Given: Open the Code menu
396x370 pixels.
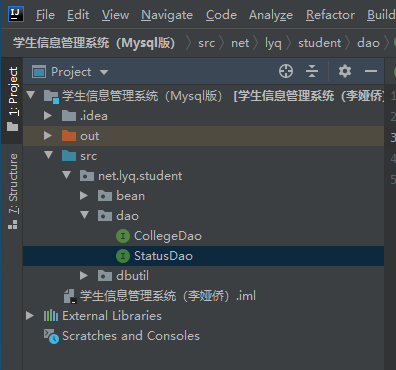Looking at the screenshot, I should click(x=221, y=15).
